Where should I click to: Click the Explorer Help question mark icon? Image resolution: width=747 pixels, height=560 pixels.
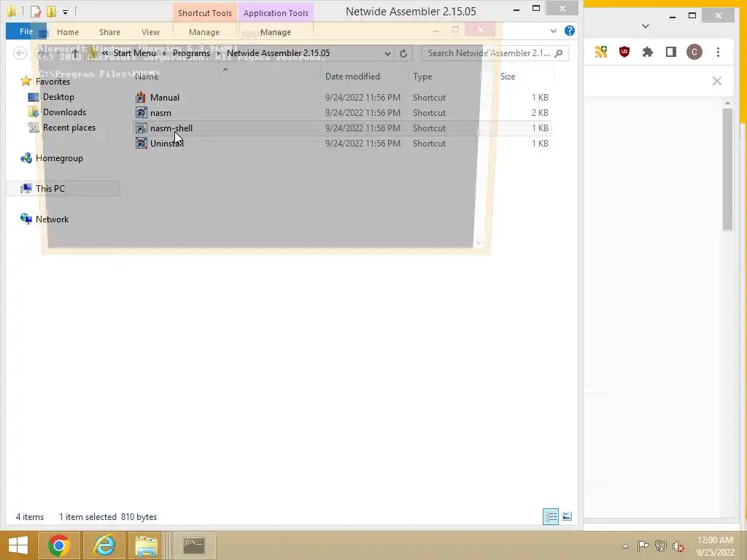[x=569, y=31]
